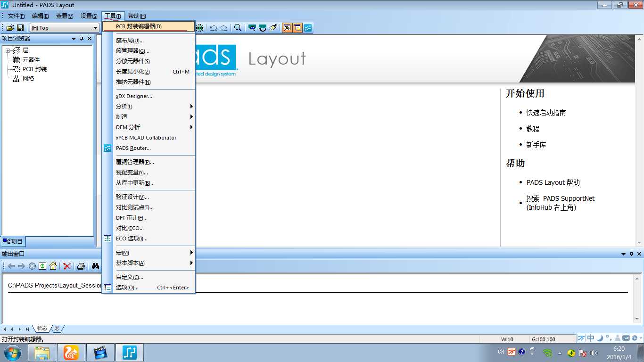Screen dimensions: 644x362
Task: Open the (H) Top layer dropdown
Action: click(x=95, y=28)
